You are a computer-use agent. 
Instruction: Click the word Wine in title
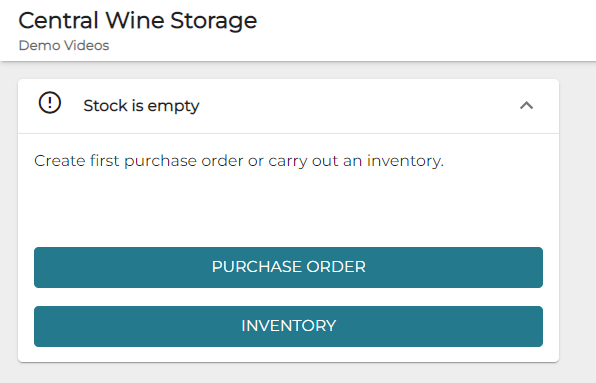point(135,21)
